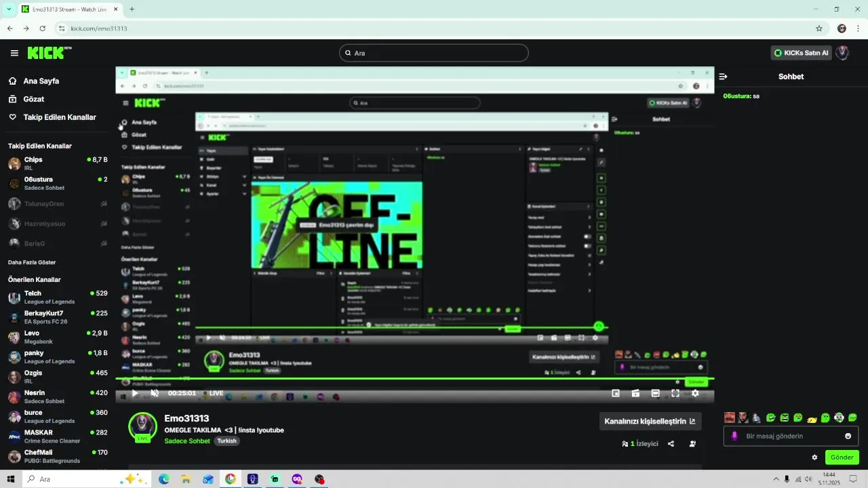
Task: Toggle picture-in-picture mode on the player
Action: click(x=616, y=393)
